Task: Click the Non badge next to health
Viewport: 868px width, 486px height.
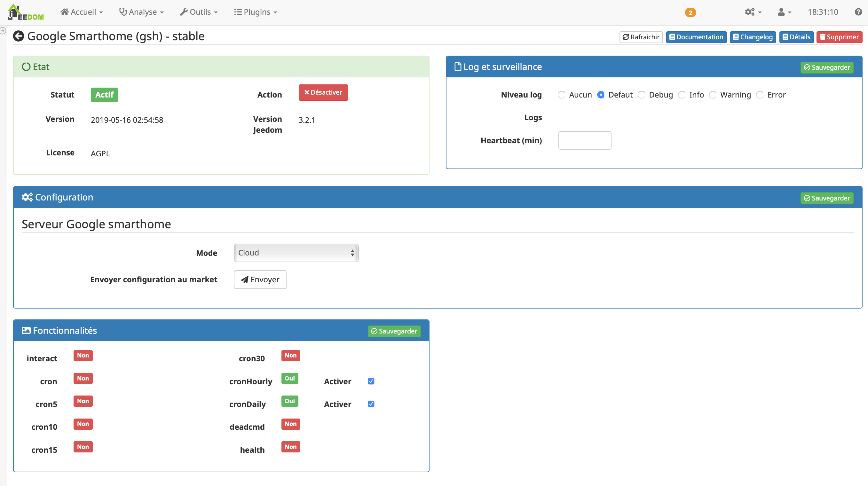Action: (x=291, y=447)
